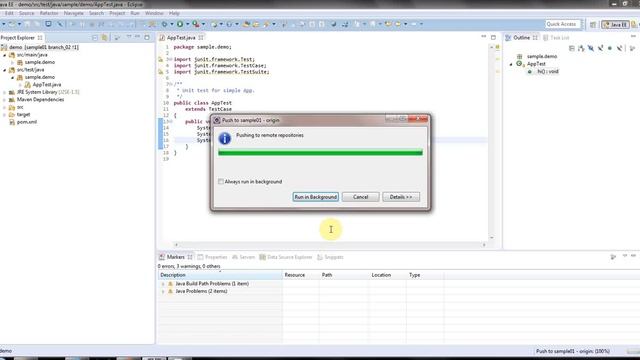Switch to the Properties tab

point(212,257)
